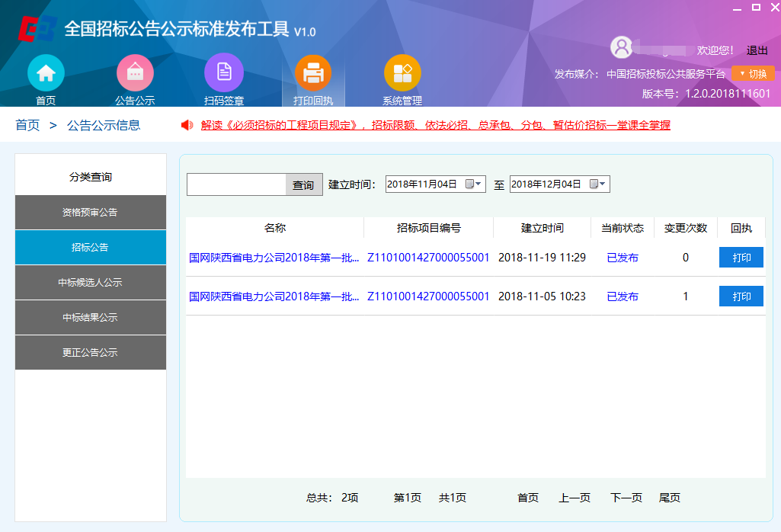Switch to the 资格预审公告 category
Screen dimensions: 781x532
click(90, 212)
